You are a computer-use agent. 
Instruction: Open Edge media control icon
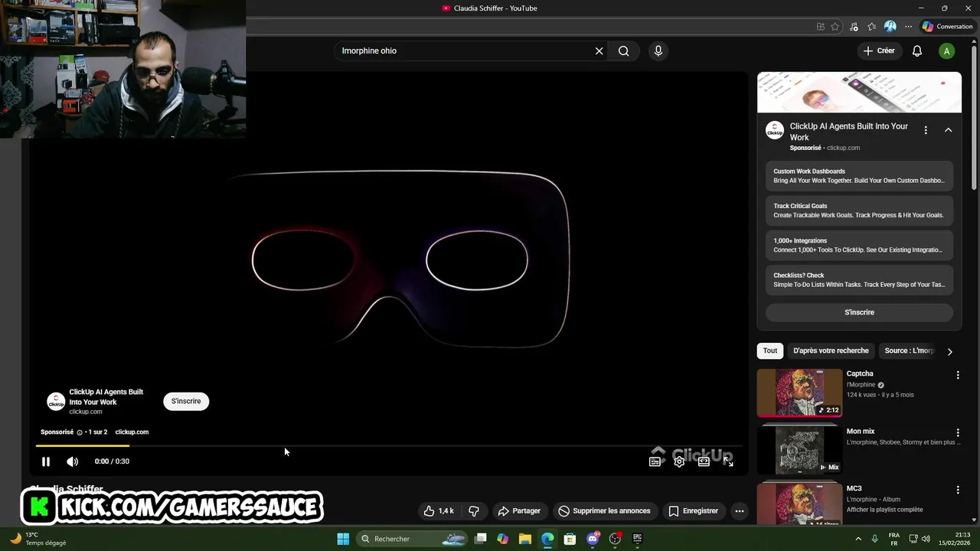pyautogui.click(x=854, y=27)
